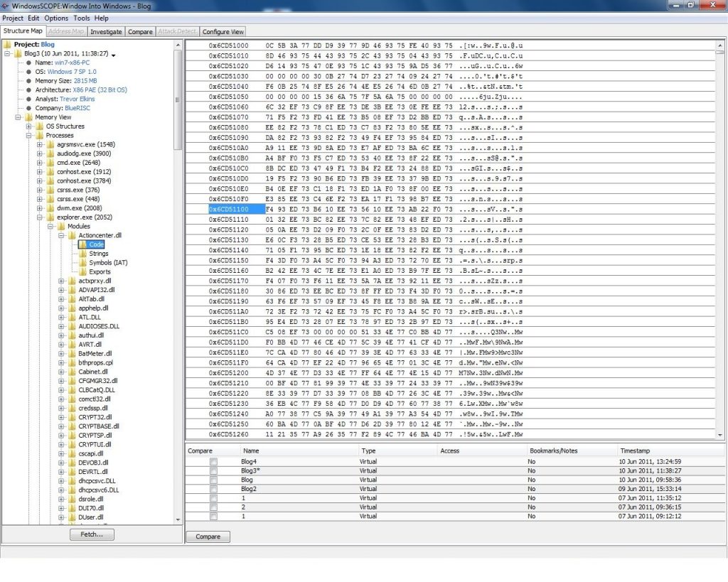This screenshot has height=582, width=728.
Task: Click the hex view scroll down arrow
Action: point(720,435)
